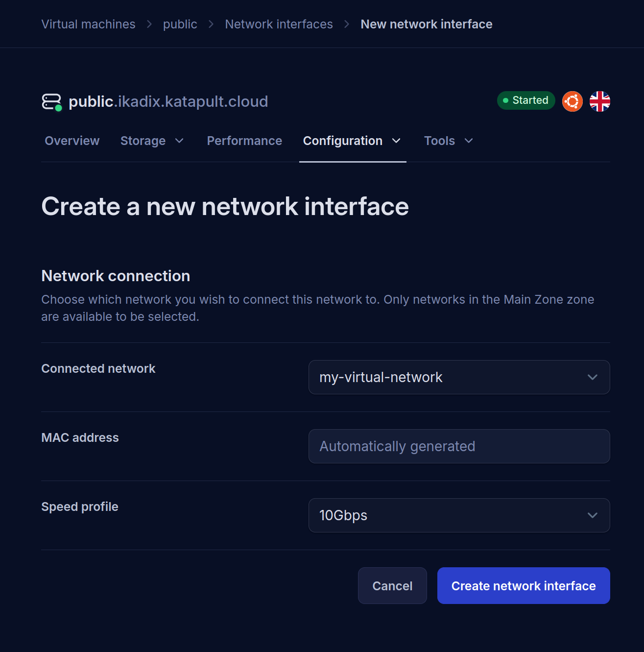Viewport: 644px width, 652px height.
Task: Navigate to Network interfaces breadcrumb
Action: pos(279,24)
